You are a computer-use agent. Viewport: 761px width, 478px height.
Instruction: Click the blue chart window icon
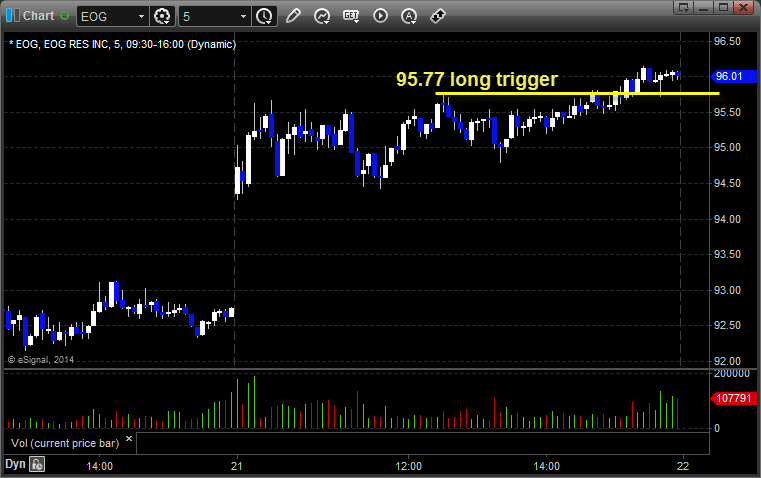coord(13,16)
